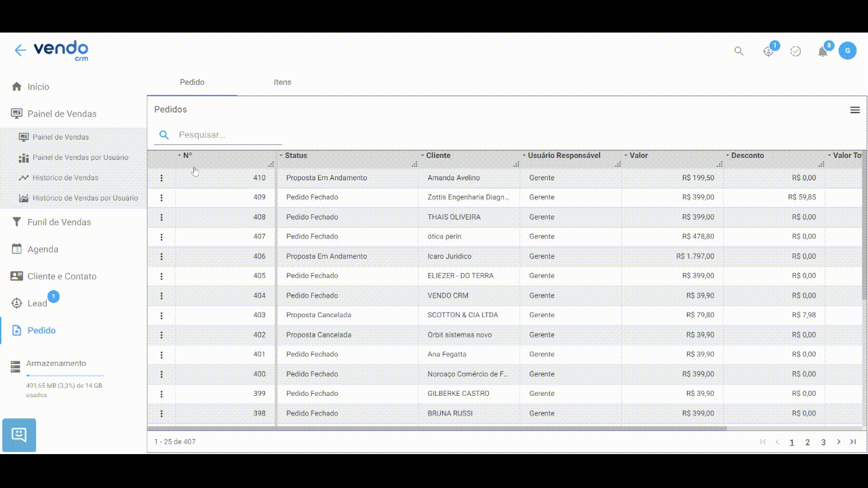Viewport: 868px width, 488px height.
Task: Click the back arrow beside Vendo logo
Action: pyautogui.click(x=20, y=50)
